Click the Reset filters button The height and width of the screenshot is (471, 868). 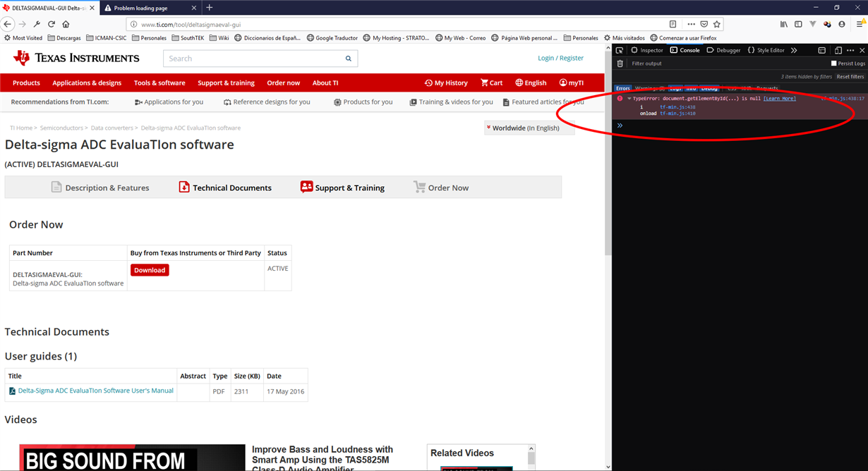point(850,76)
